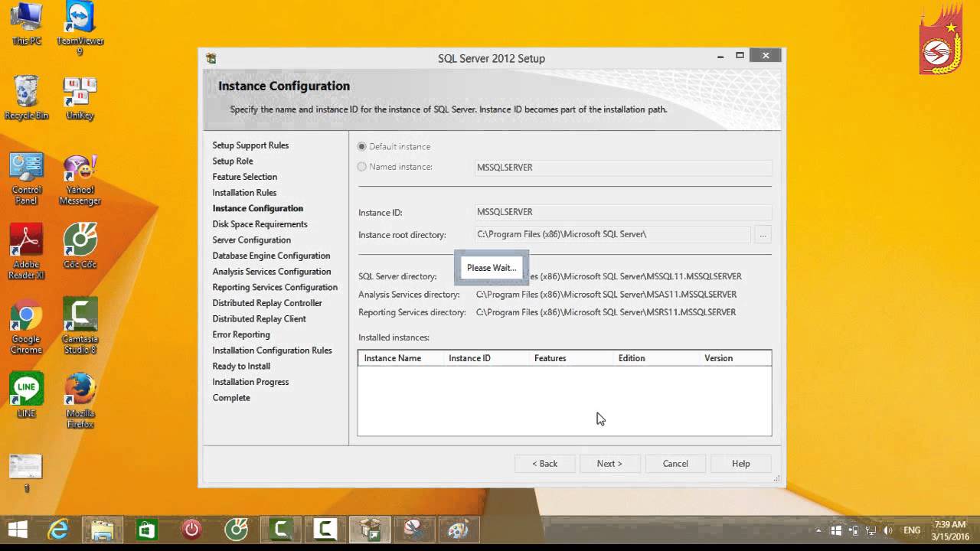This screenshot has width=980, height=551.
Task: Select the desktop file named 1
Action: point(27,473)
